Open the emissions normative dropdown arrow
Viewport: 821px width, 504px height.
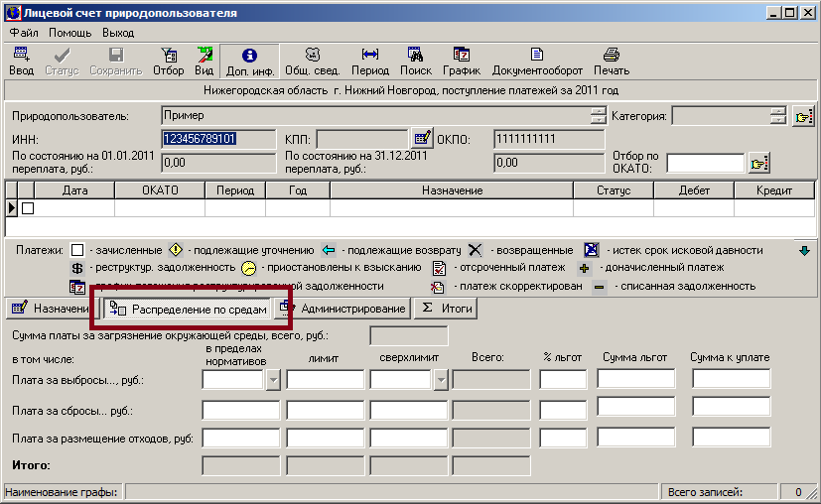(x=274, y=379)
